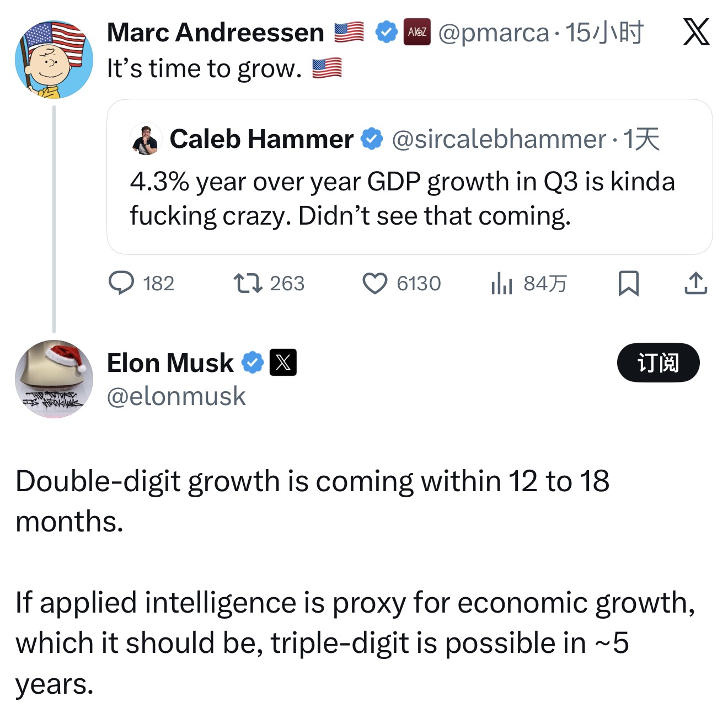View tweet analytics bar chart icon
Image resolution: width=728 pixels, height=718 pixels.
[501, 283]
